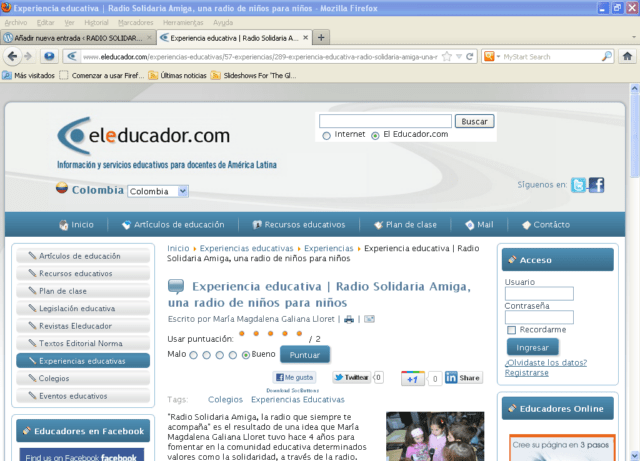Select the El Educador.com radio option
640x461 pixels.
pyautogui.click(x=375, y=135)
